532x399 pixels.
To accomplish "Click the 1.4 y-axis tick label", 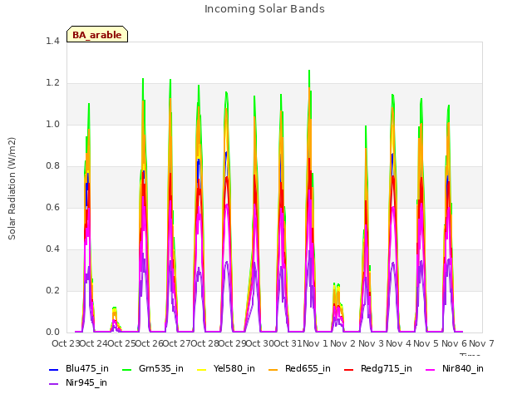I will 52,41.
